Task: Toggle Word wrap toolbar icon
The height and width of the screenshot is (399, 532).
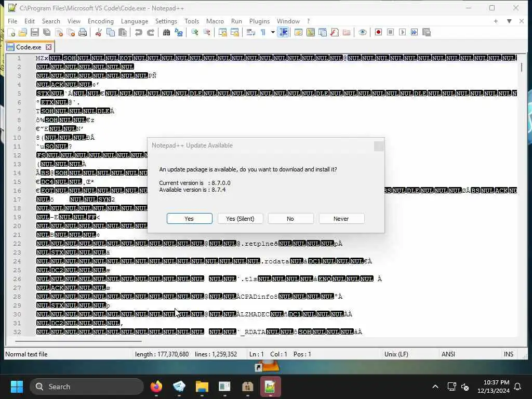Action: (x=251, y=33)
